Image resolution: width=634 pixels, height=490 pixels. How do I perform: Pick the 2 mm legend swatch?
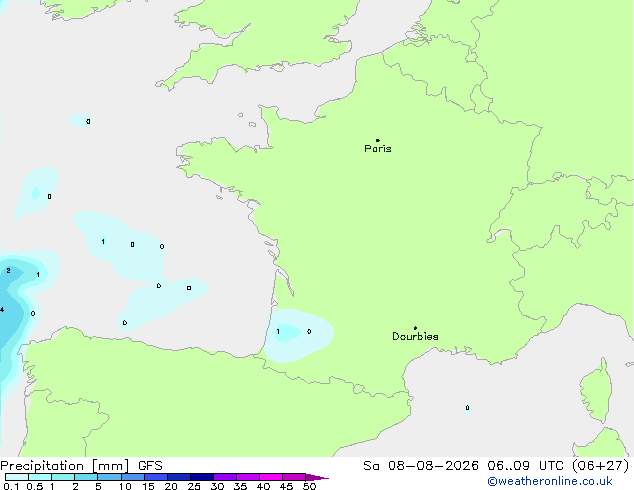tap(86, 477)
